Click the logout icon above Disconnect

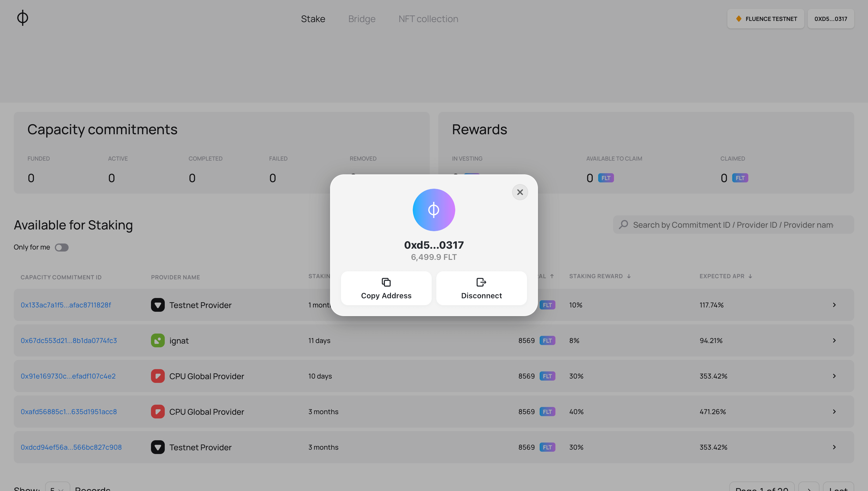pos(480,282)
